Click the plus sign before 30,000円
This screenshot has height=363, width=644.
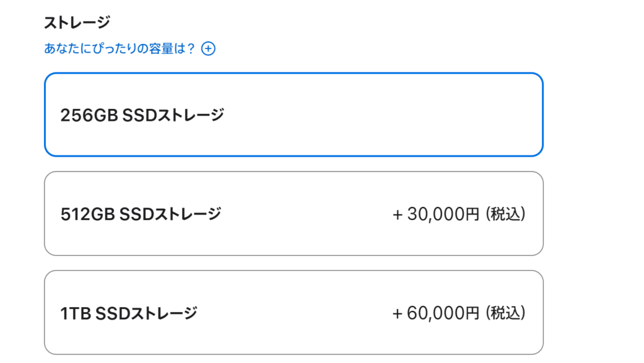(397, 215)
